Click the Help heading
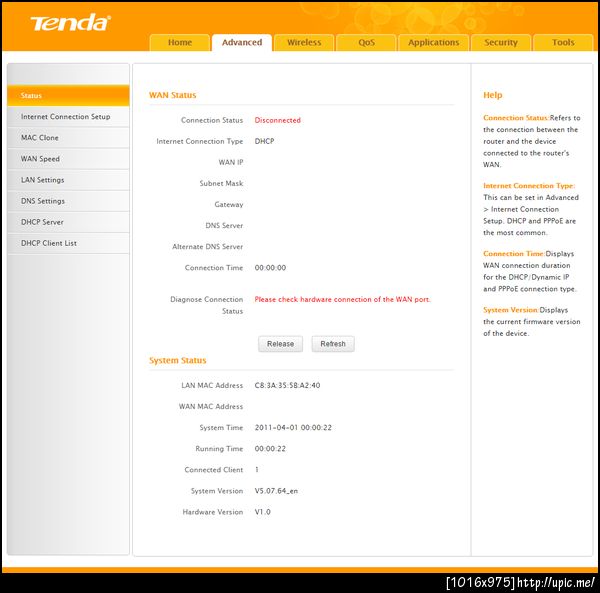Screen dimensions: 600x593 pyautogui.click(x=493, y=95)
